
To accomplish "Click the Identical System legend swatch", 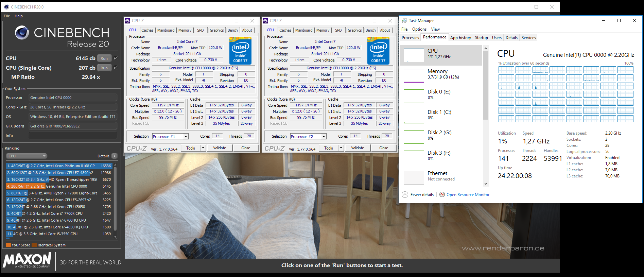I will 34,245.
